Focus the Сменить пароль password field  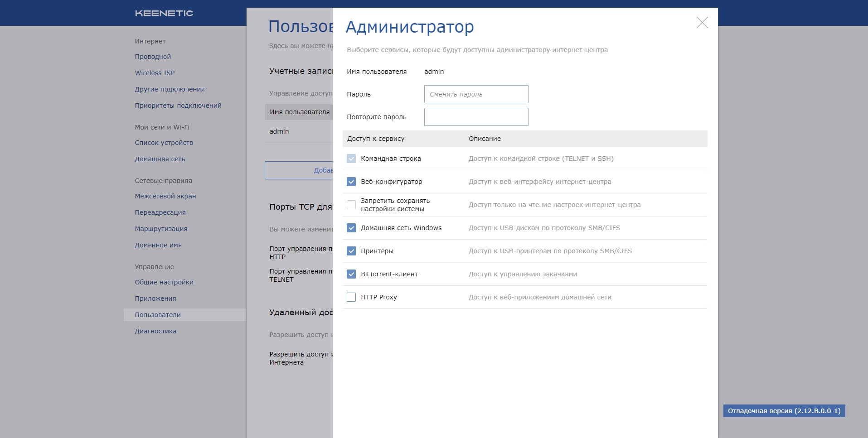476,94
